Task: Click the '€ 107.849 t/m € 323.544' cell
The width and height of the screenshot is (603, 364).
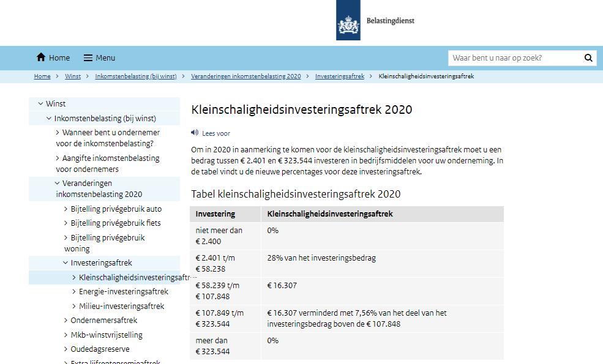Action: click(225, 319)
